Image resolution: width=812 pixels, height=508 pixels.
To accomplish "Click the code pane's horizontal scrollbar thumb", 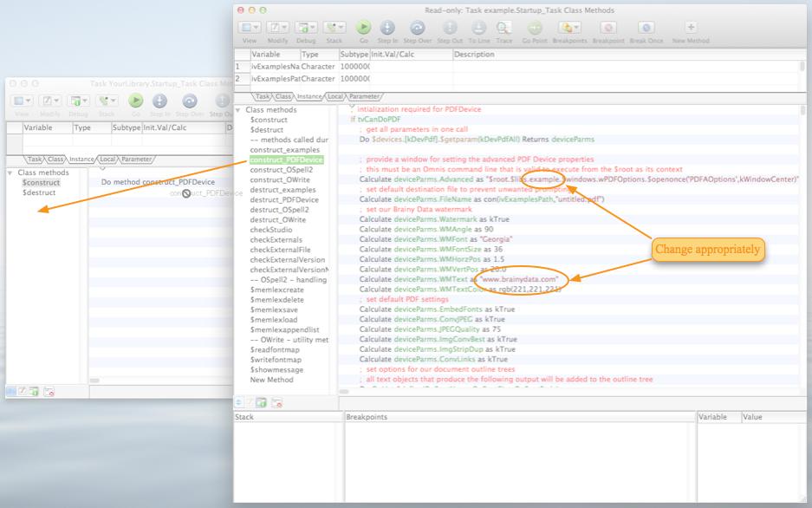I will pyautogui.click(x=344, y=392).
